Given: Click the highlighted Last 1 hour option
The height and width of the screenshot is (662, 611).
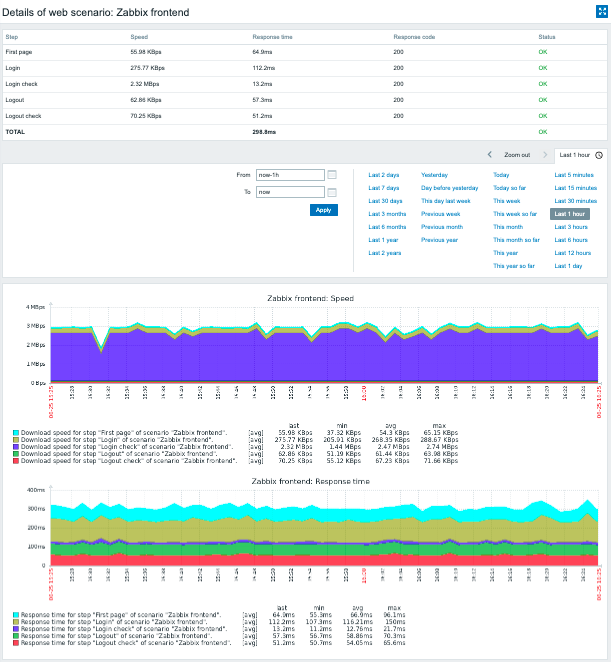Looking at the screenshot, I should (x=570, y=214).
